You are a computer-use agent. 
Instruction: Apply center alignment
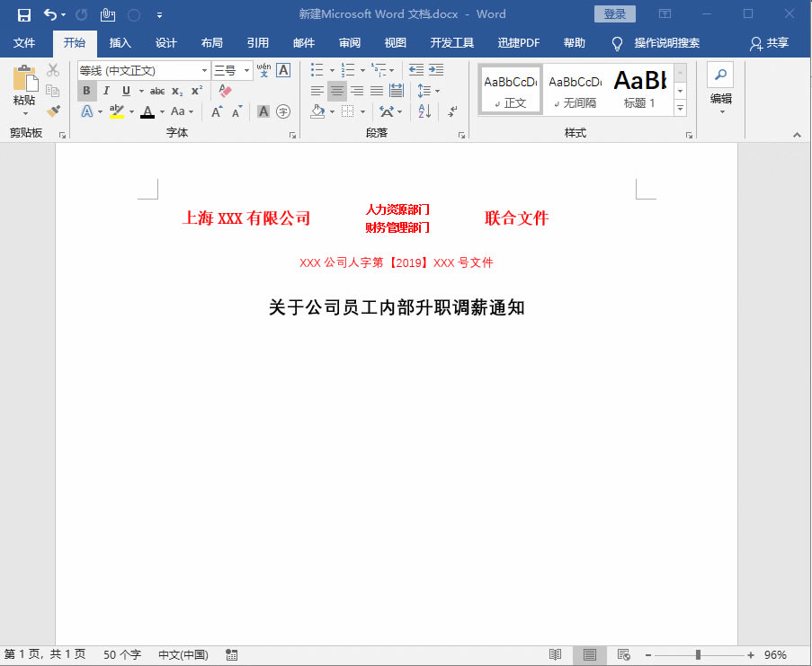[337, 91]
